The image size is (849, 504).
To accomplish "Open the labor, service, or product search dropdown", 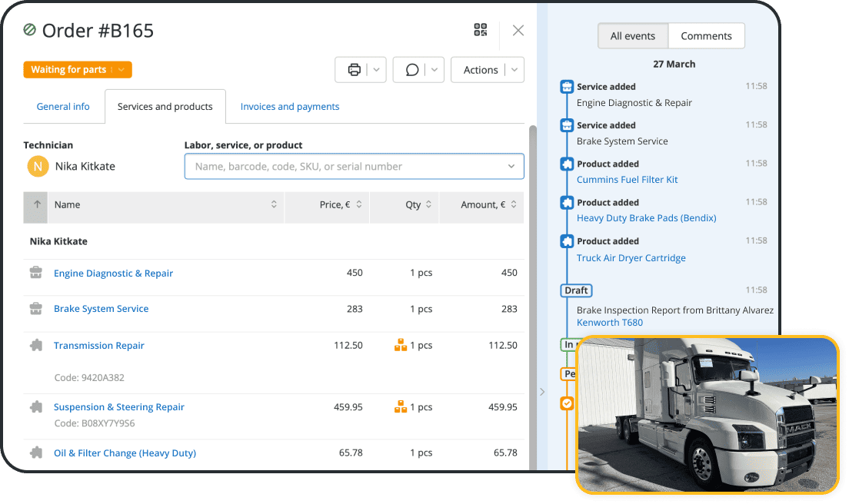I will pos(511,166).
